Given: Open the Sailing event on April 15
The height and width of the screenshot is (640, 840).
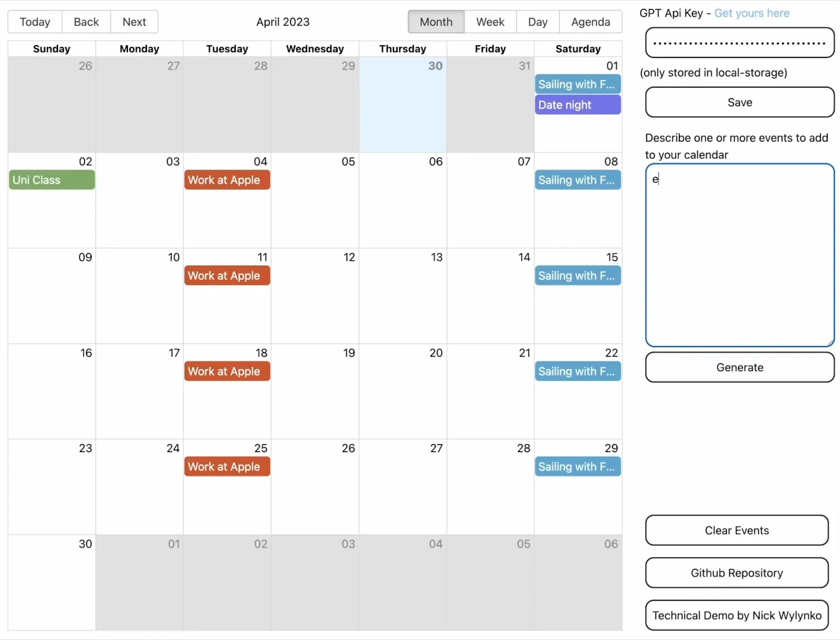Looking at the screenshot, I should coord(577,276).
